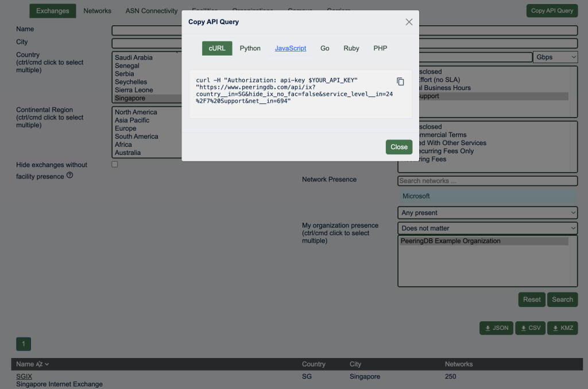The width and height of the screenshot is (588, 389).
Task: Close the Copy API Query dialog with X
Action: [409, 22]
